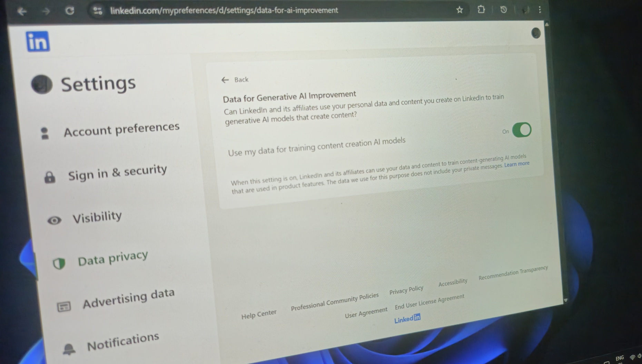Click the Back arrow link
Screen dimensions: 642x364
click(x=235, y=80)
